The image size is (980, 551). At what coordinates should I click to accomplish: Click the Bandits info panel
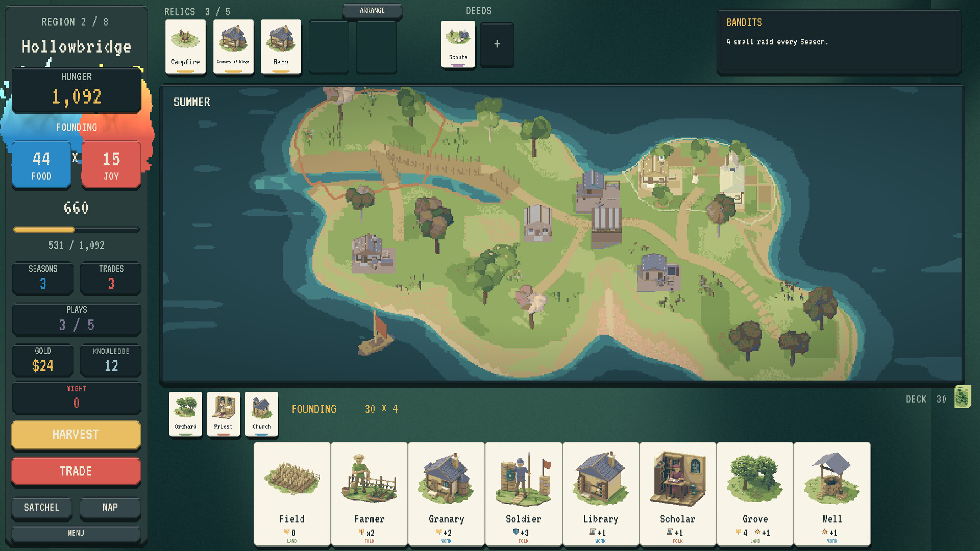pos(839,42)
